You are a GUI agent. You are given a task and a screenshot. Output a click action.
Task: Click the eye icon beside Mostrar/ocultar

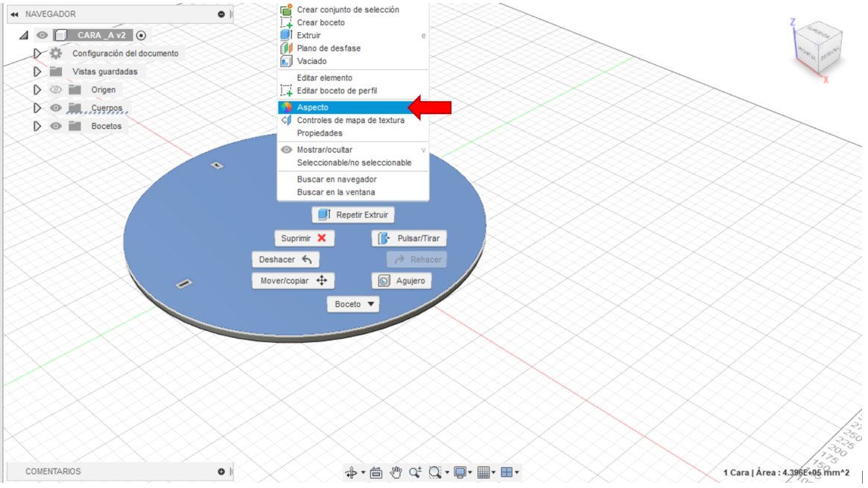(286, 150)
